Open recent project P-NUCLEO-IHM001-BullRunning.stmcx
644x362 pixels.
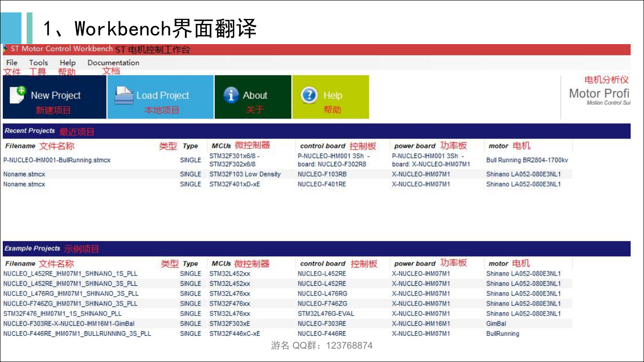pos(57,160)
